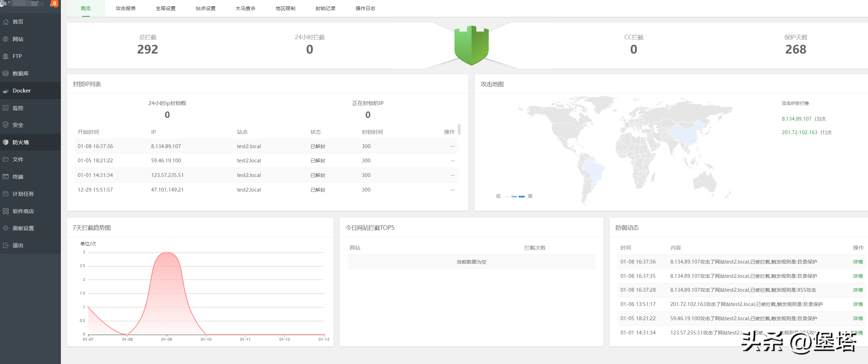Click the monitor icon beside 监控
This screenshot has width=868, height=364.
(x=6, y=108)
